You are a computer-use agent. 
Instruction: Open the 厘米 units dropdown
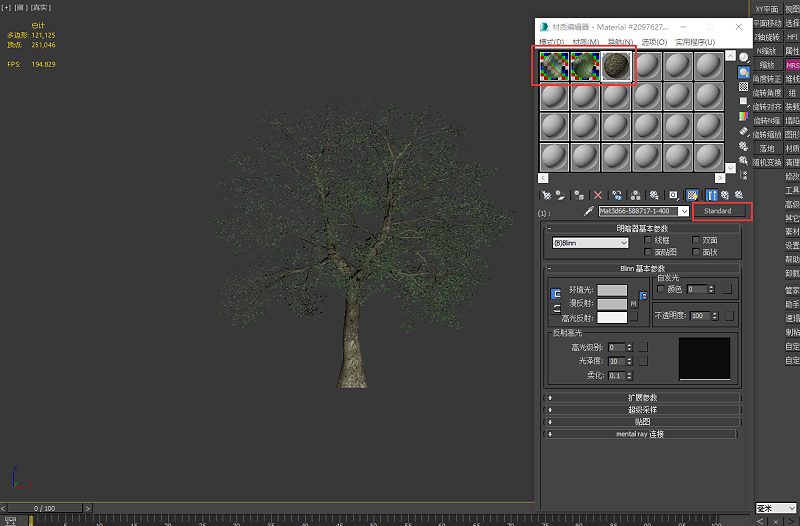click(776, 508)
